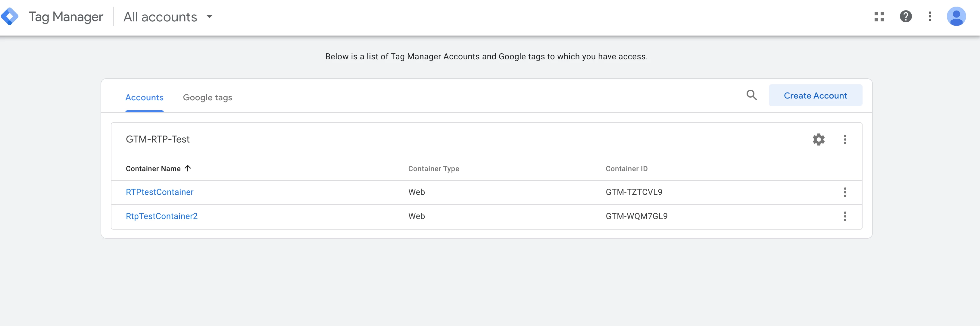
Task: Click the Create Account button
Action: click(815, 96)
